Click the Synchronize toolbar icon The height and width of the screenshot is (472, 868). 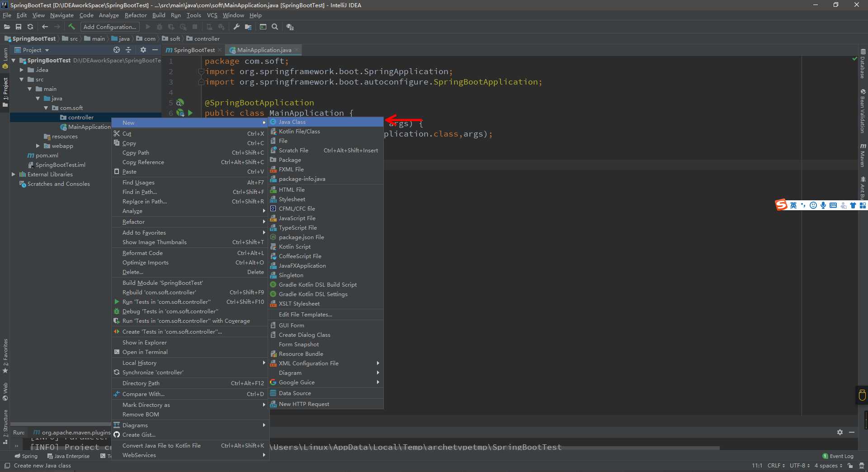[x=30, y=27]
